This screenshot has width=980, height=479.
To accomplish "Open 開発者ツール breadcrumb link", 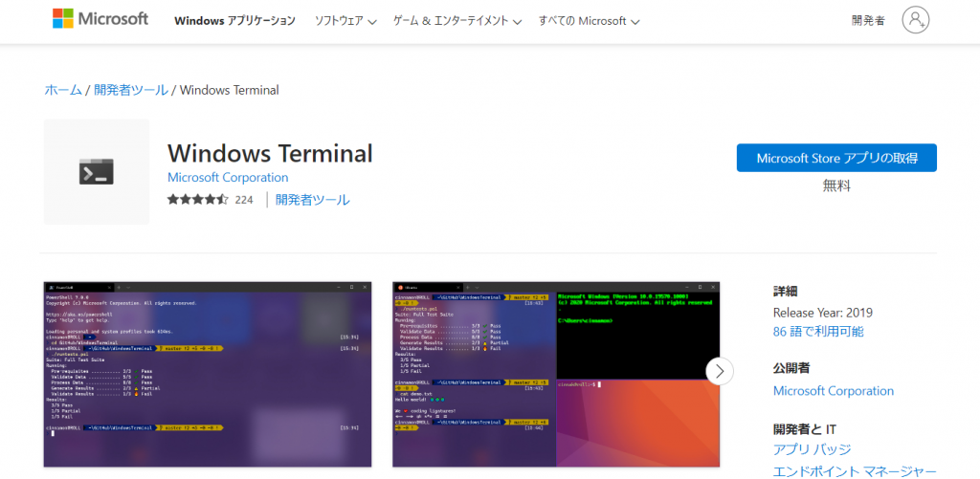I will click(x=130, y=90).
